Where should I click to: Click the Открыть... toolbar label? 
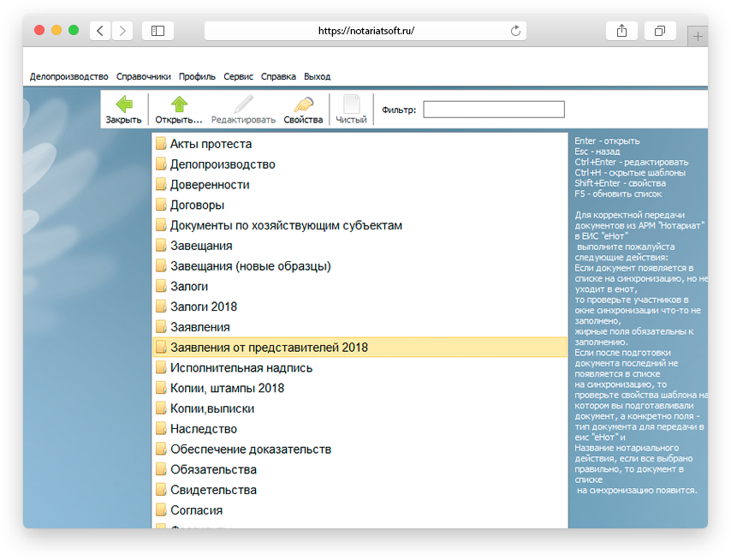click(x=179, y=120)
